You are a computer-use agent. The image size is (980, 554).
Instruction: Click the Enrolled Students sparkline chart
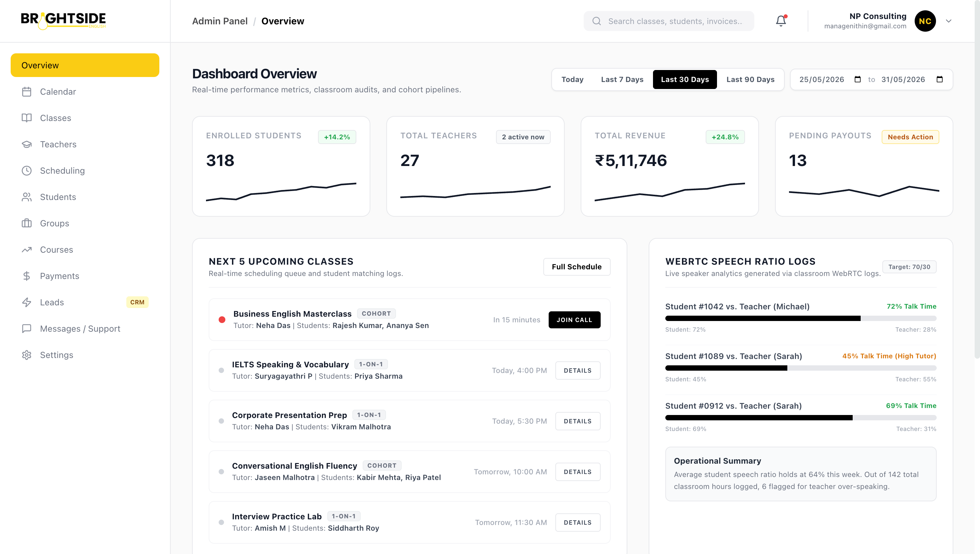[x=281, y=191]
